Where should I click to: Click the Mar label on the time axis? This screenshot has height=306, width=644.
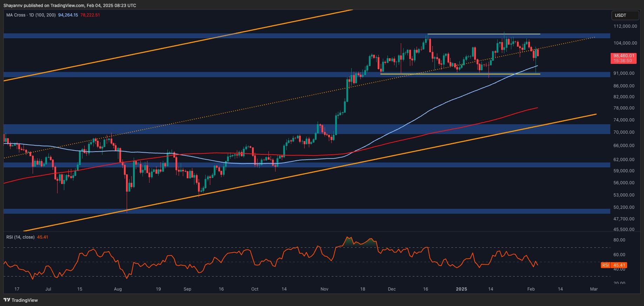594,289
